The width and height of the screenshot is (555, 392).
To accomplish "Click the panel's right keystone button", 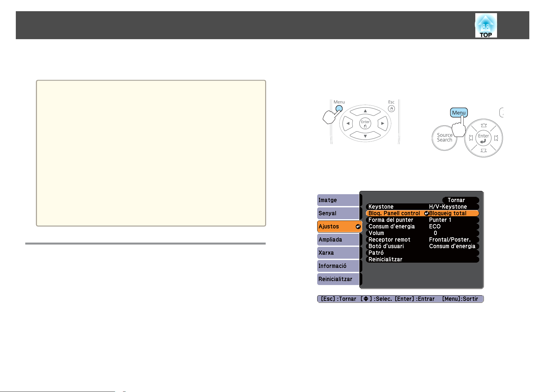I will [496, 138].
